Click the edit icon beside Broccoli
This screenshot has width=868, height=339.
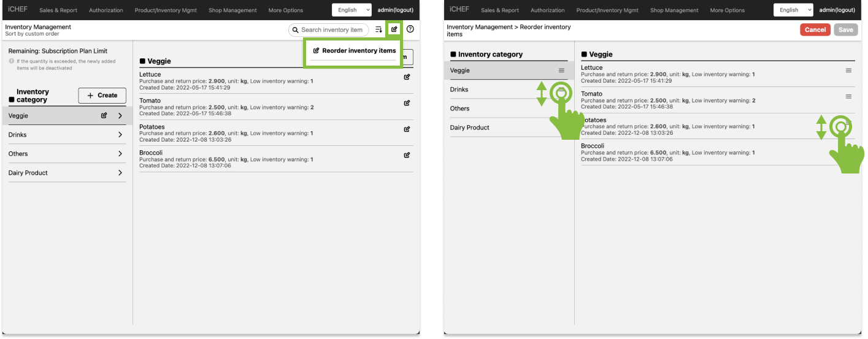[407, 155]
